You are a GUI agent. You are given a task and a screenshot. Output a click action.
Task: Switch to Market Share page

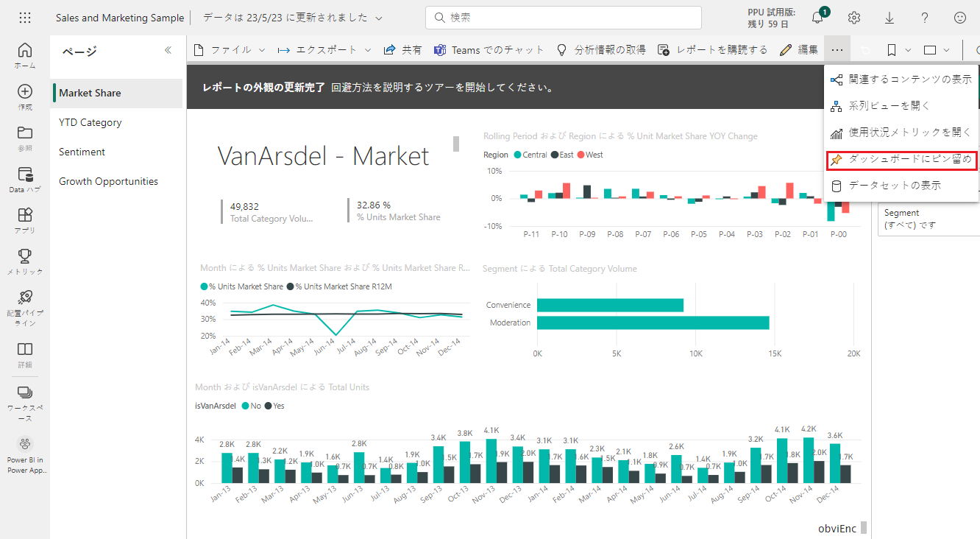click(118, 93)
